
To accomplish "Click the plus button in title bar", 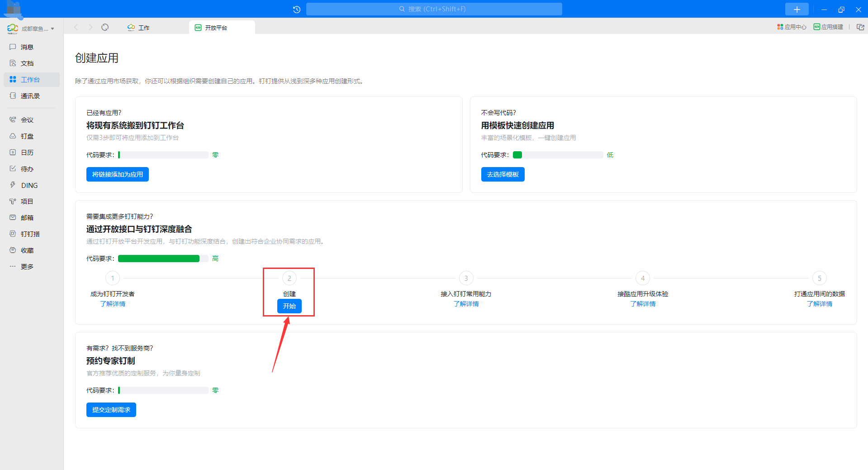I will (x=797, y=9).
